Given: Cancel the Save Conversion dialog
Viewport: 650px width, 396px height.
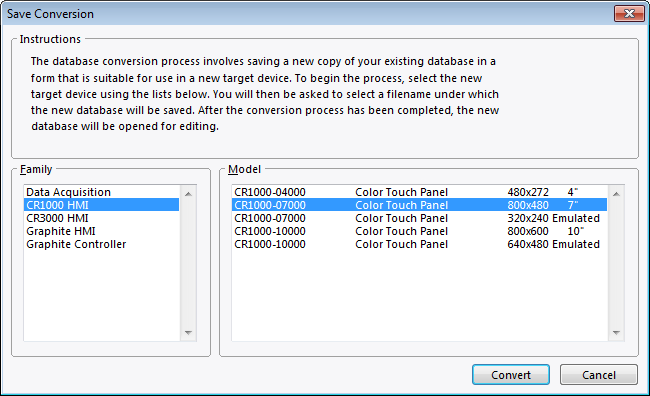Looking at the screenshot, I should point(599,374).
